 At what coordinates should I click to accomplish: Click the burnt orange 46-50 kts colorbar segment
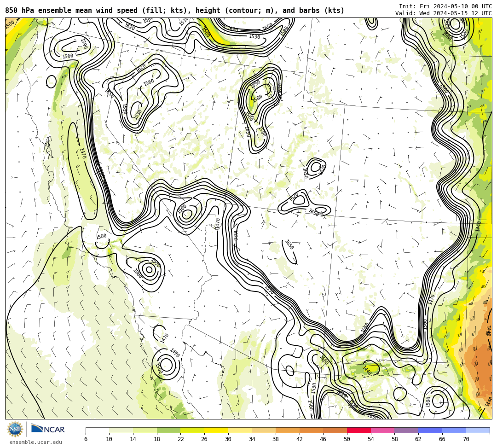[335, 431]
